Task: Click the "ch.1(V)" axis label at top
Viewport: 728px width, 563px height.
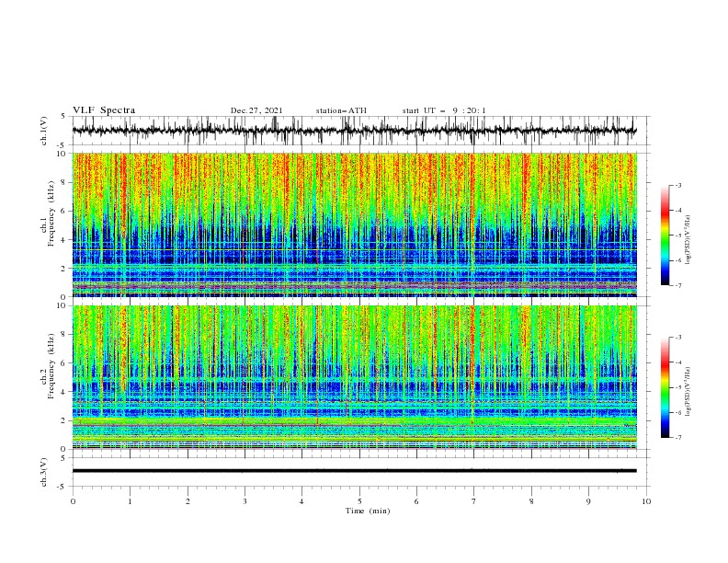Action: coord(44,131)
